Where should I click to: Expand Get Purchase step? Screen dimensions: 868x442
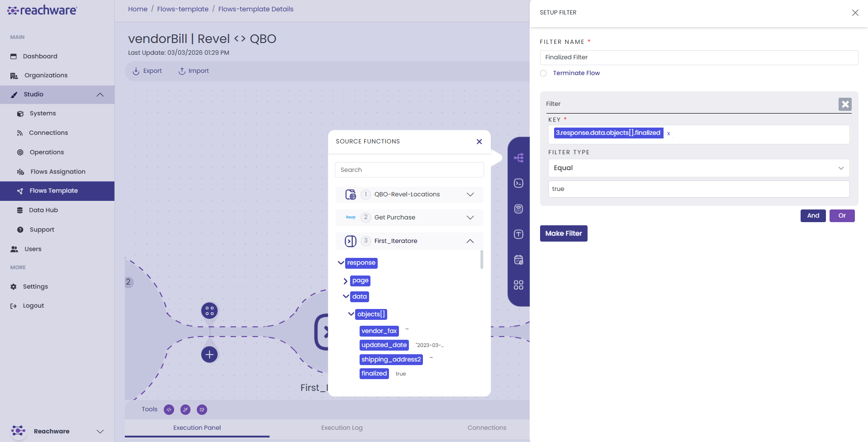click(x=470, y=218)
